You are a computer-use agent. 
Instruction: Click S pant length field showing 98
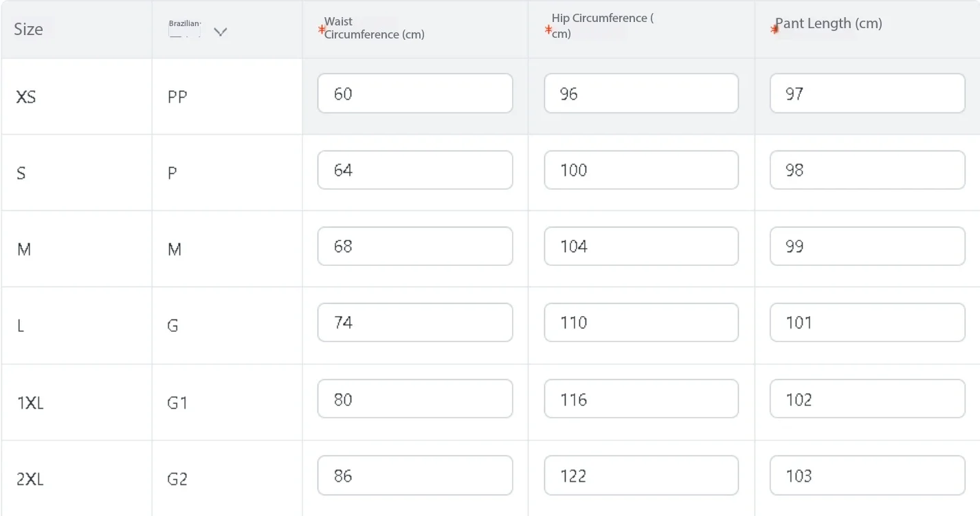pos(867,170)
